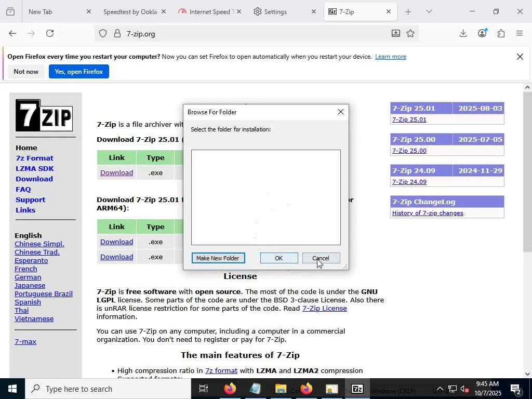Close the 7-Zip browser tab
Screen dimensions: 532x399
(x=389, y=11)
